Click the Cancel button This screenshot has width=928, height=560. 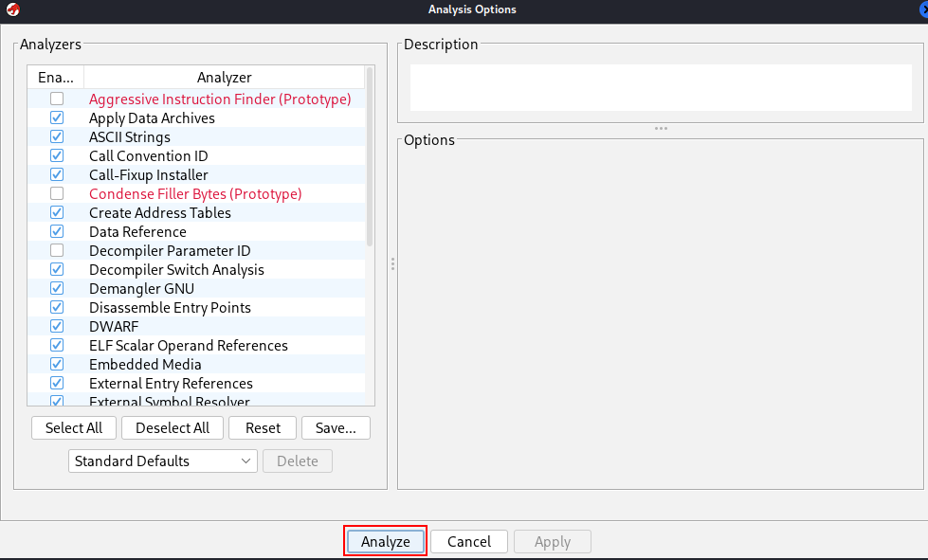coord(469,542)
